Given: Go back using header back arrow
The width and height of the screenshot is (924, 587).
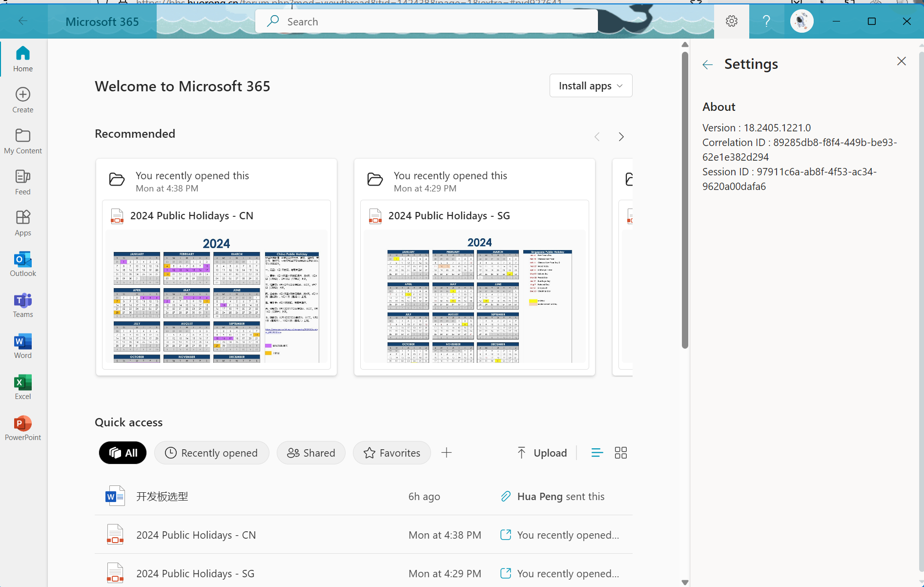Looking at the screenshot, I should click(23, 21).
